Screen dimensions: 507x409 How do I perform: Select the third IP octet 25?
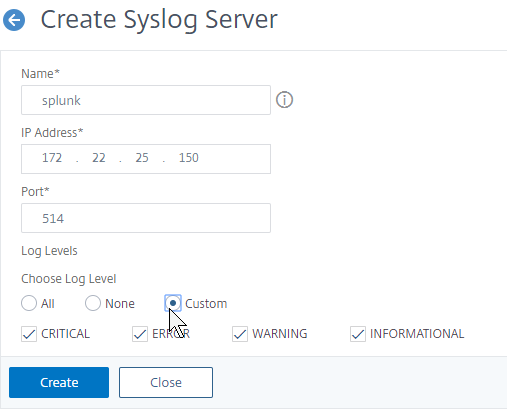tap(142, 158)
